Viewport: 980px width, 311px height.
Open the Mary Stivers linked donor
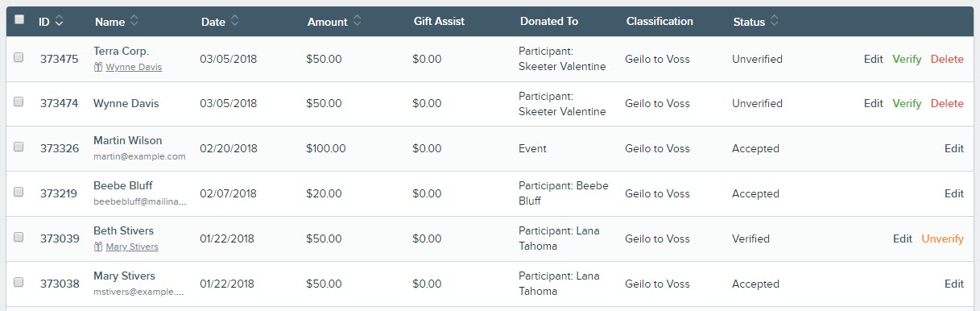pos(132,247)
